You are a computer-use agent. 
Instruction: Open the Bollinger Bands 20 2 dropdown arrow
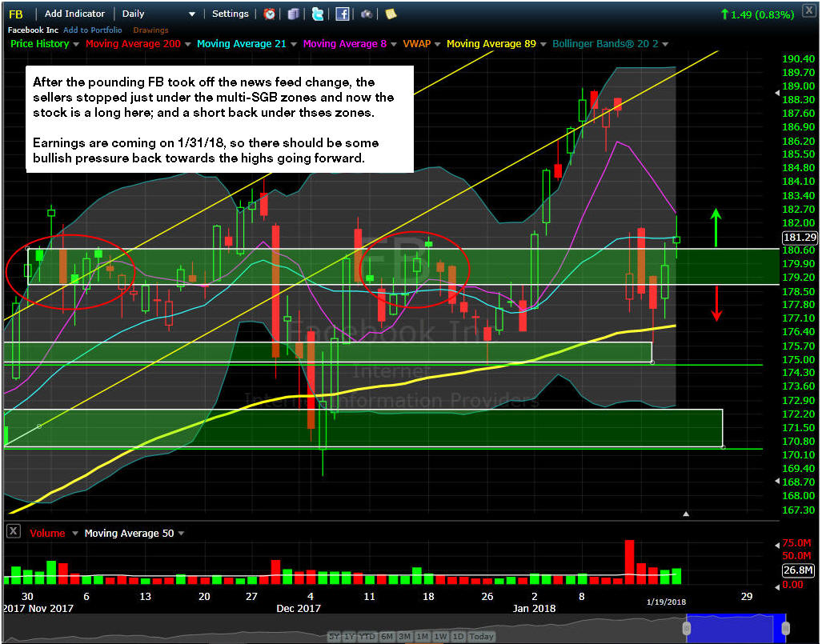click(665, 45)
